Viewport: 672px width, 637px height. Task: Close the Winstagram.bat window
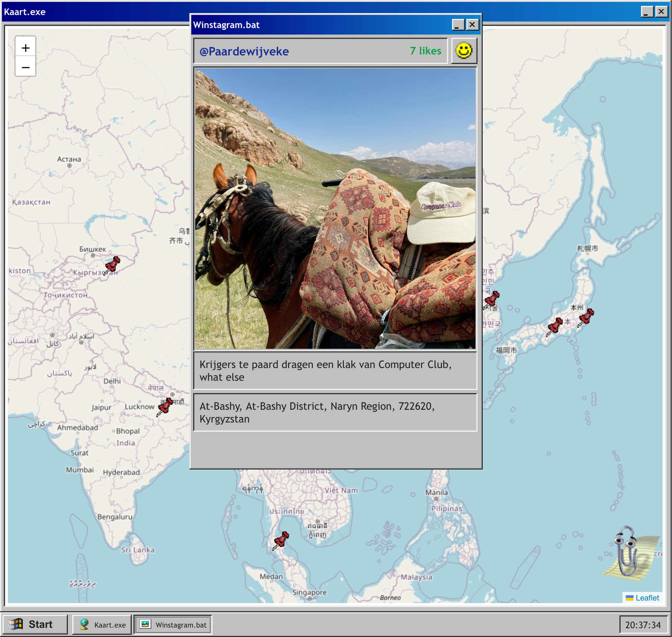(472, 25)
